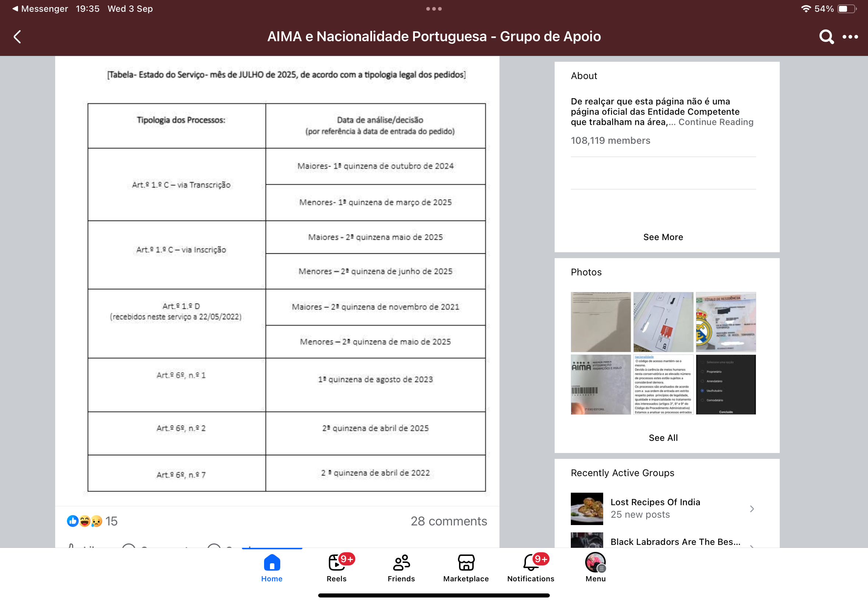Expand the Lost Recipes Of India chevron

[x=752, y=509]
